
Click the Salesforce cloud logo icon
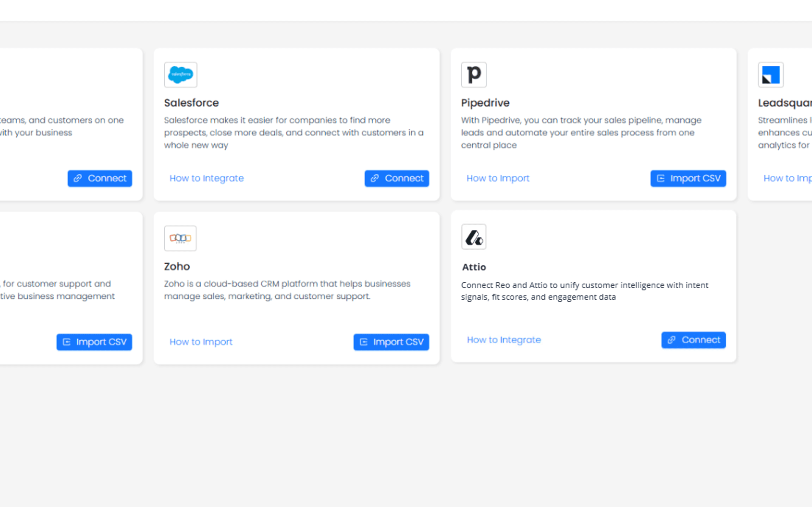[x=181, y=75]
